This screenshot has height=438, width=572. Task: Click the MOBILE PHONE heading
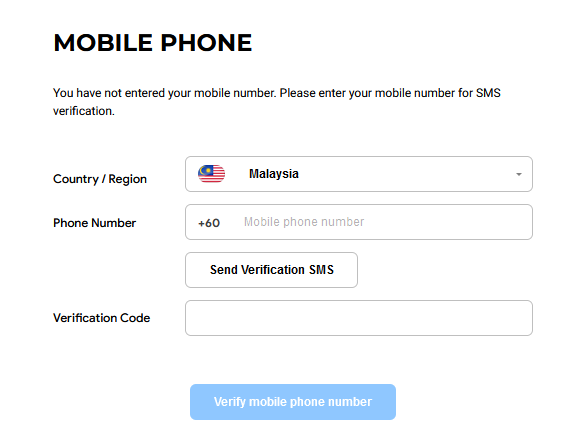coord(152,43)
